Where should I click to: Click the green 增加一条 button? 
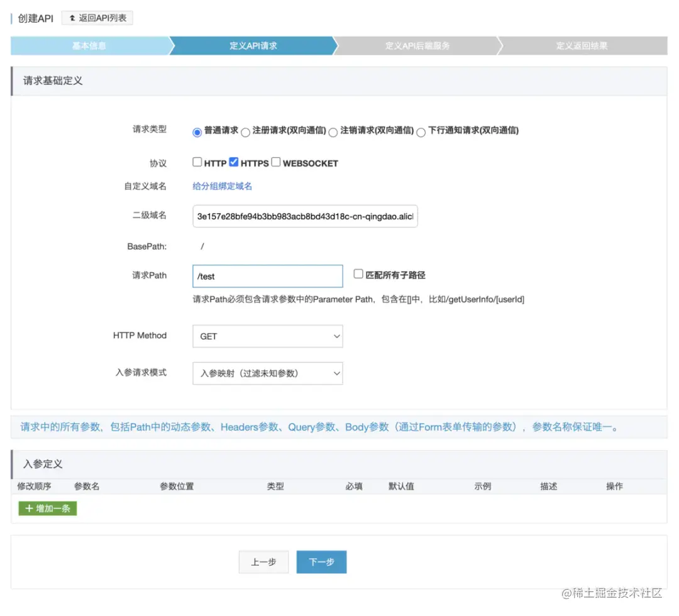tap(48, 509)
